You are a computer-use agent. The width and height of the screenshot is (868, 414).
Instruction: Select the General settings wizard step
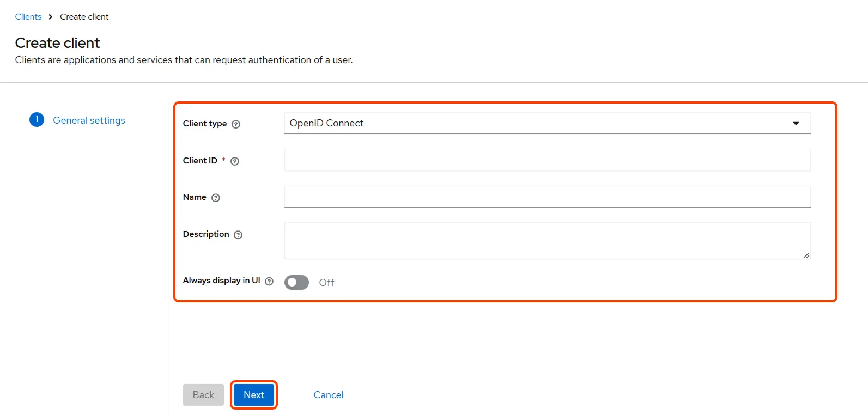[89, 120]
